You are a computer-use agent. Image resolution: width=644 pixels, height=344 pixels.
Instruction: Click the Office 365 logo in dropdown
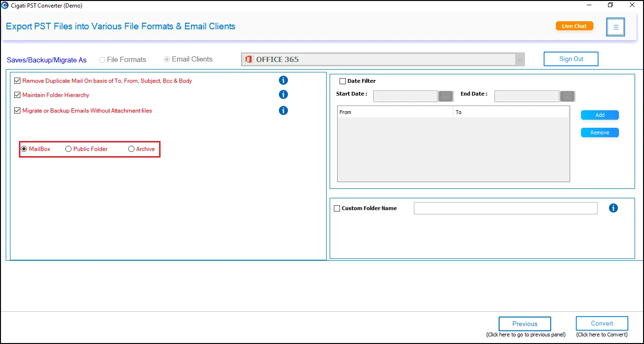(x=248, y=59)
